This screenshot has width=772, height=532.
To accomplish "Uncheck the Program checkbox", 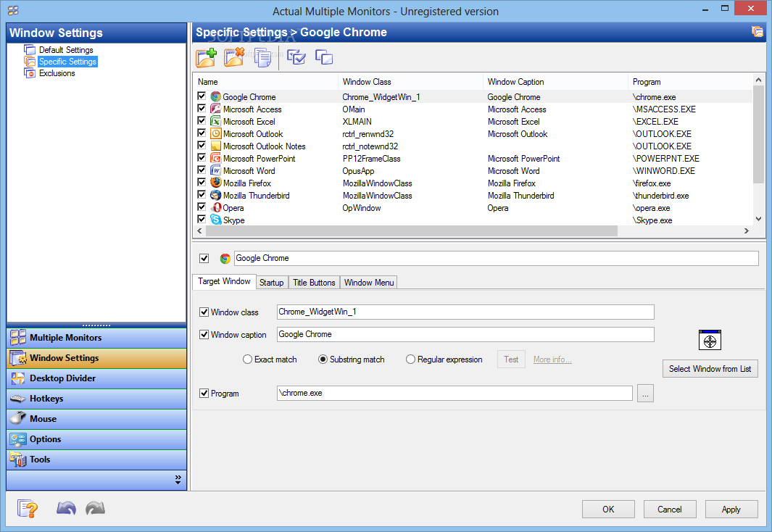I will 204,394.
